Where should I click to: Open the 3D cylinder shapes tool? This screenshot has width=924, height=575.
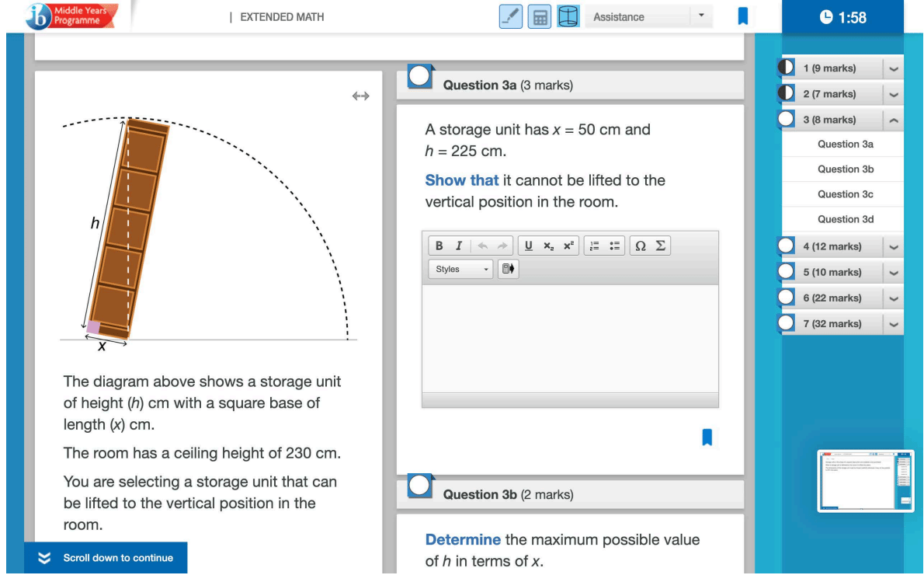(568, 17)
